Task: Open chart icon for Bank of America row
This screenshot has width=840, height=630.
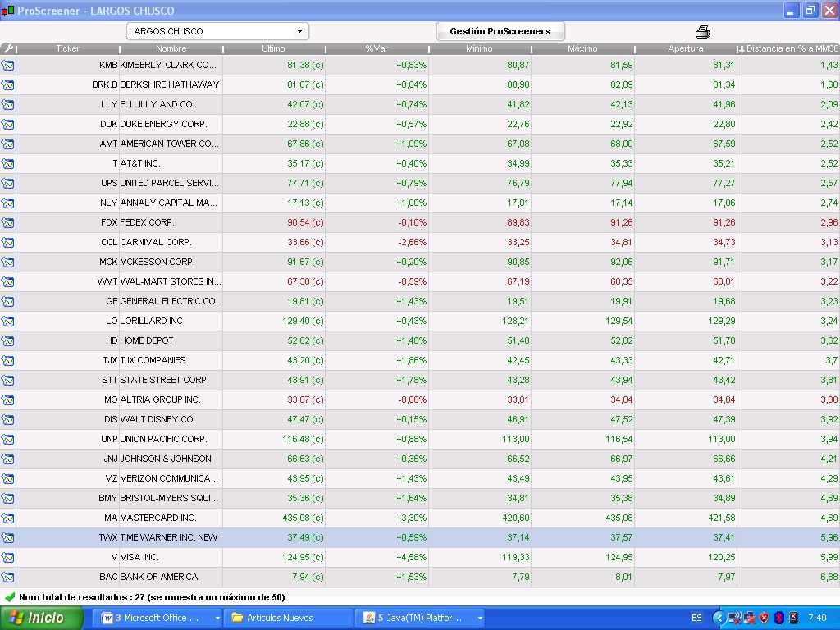Action: 8,577
